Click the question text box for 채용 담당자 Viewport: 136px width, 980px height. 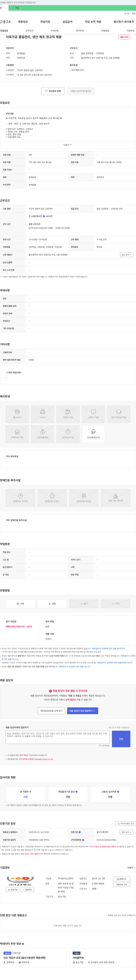point(58,737)
